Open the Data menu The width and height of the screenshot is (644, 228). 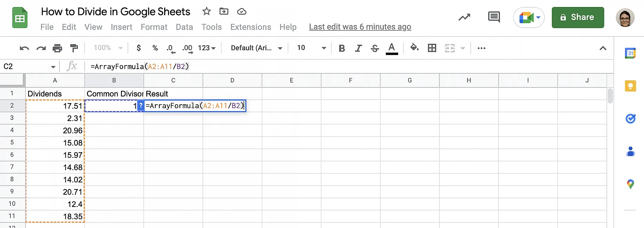pyautogui.click(x=184, y=27)
